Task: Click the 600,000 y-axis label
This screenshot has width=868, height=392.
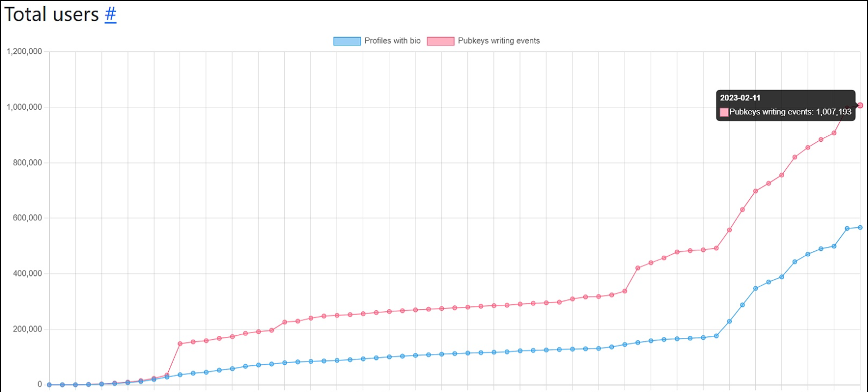Action: point(28,218)
